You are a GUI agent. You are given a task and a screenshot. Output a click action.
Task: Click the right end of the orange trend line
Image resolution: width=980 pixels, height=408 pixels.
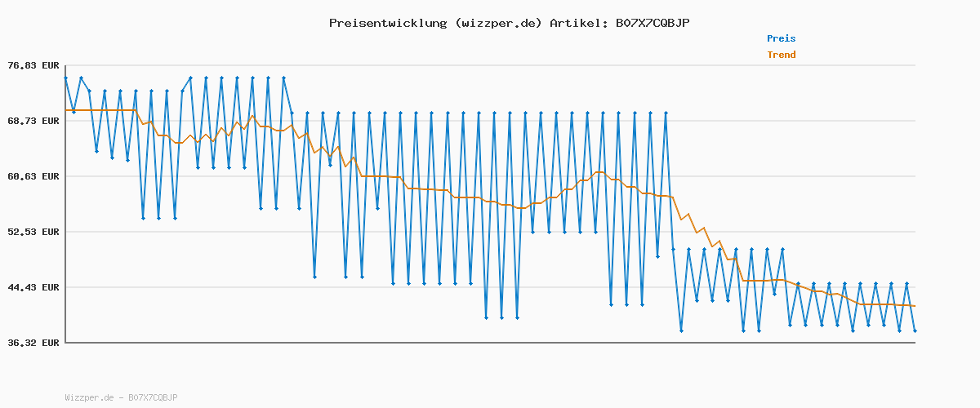click(x=915, y=306)
